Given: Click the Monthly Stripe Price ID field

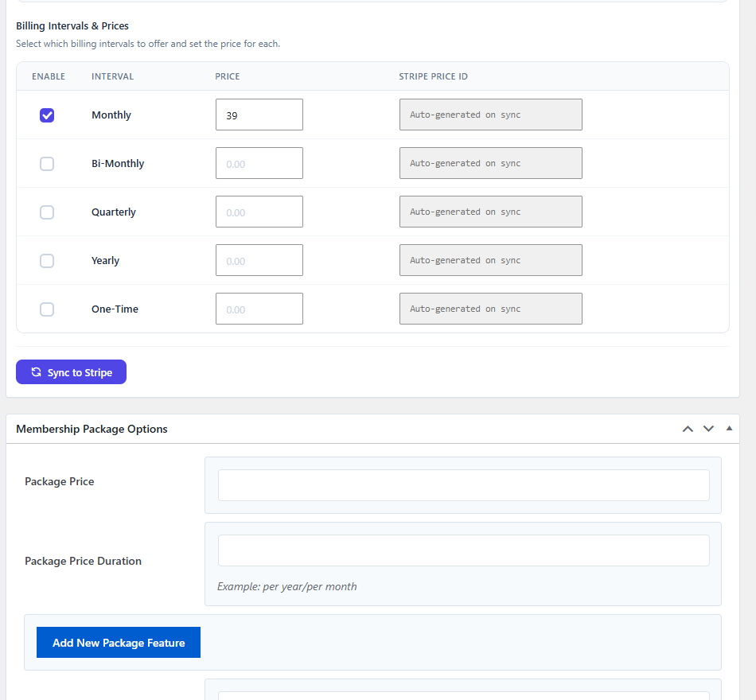Looking at the screenshot, I should click(x=491, y=115).
